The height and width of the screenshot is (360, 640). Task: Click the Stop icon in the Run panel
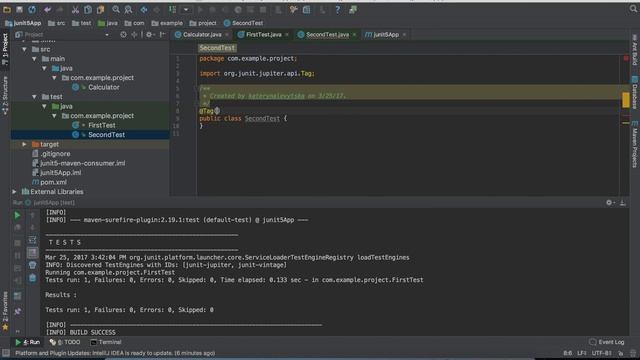18,243
